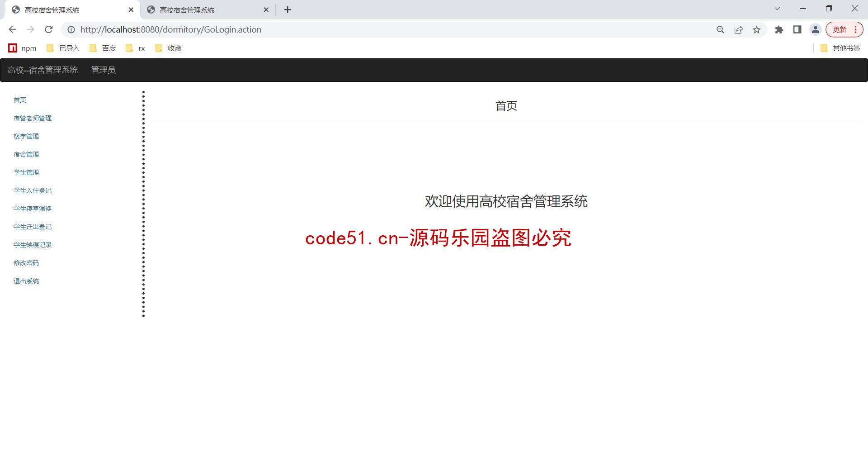Open 学生入住登记 in the sidebar
The image size is (868, 466).
click(33, 190)
